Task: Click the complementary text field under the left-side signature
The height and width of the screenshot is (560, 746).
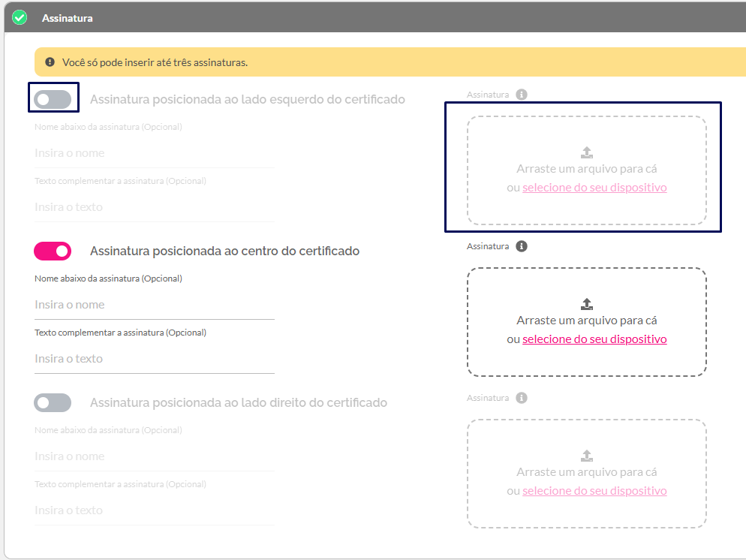Action: tap(155, 208)
